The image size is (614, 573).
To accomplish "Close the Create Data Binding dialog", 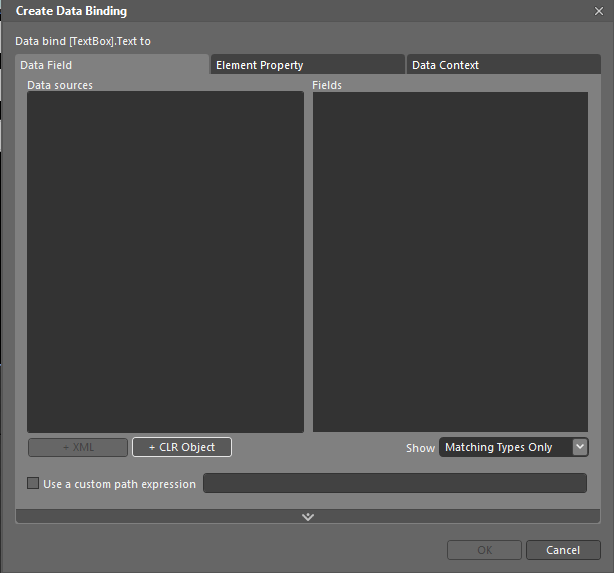I will click(x=599, y=11).
